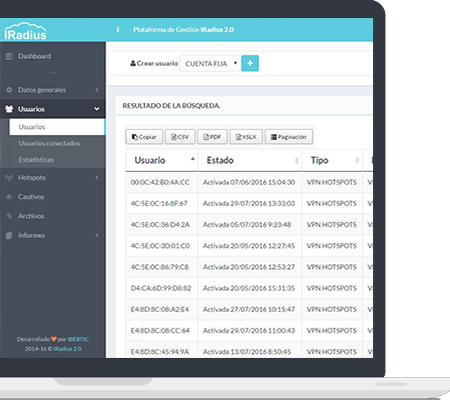Select user 00:0C:42:B0:4A:CC
The height and width of the screenshot is (400, 450).
point(160,182)
